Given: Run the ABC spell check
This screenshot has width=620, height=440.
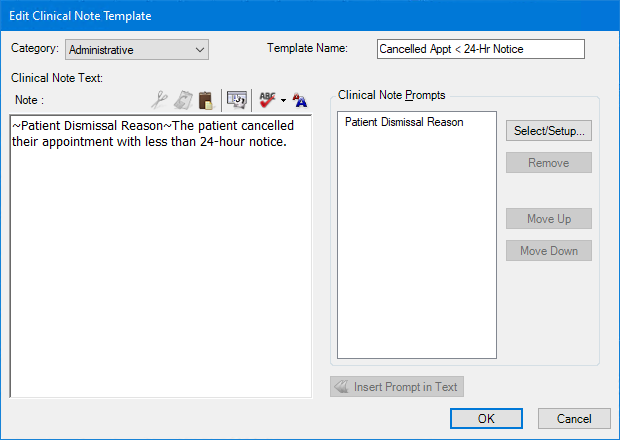Looking at the screenshot, I should tap(267, 99).
